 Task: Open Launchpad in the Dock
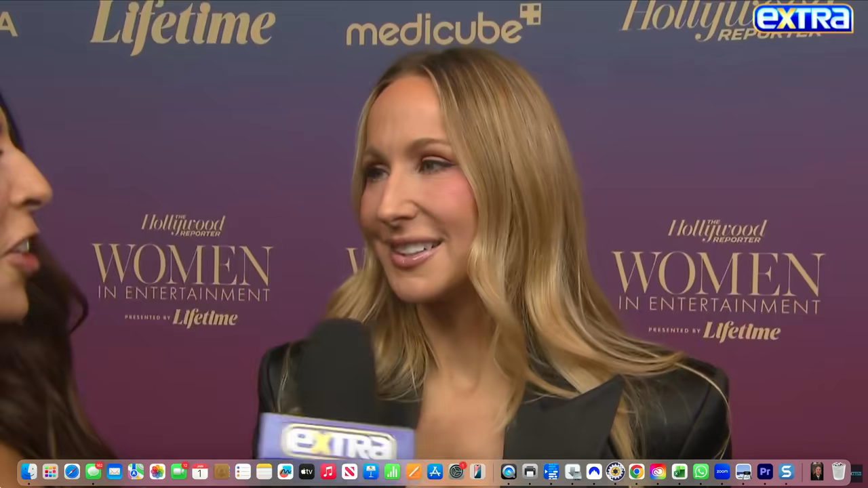point(50,472)
